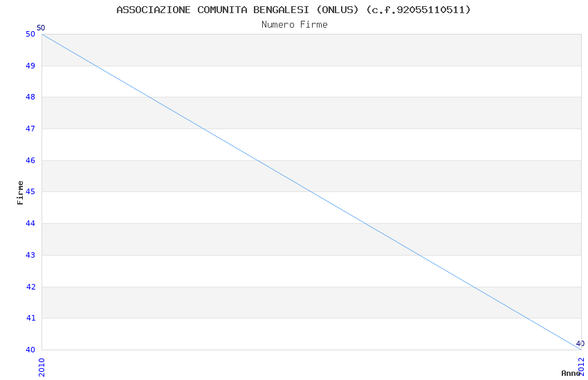Click the y-axis tick value 48
This screenshot has width=588, height=380.
30,97
